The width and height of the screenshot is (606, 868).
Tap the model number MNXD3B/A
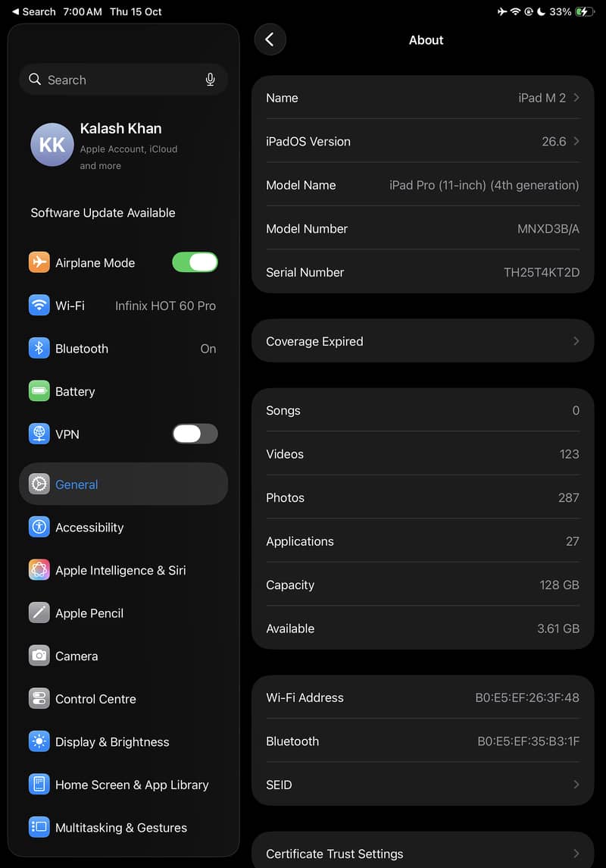(x=548, y=229)
